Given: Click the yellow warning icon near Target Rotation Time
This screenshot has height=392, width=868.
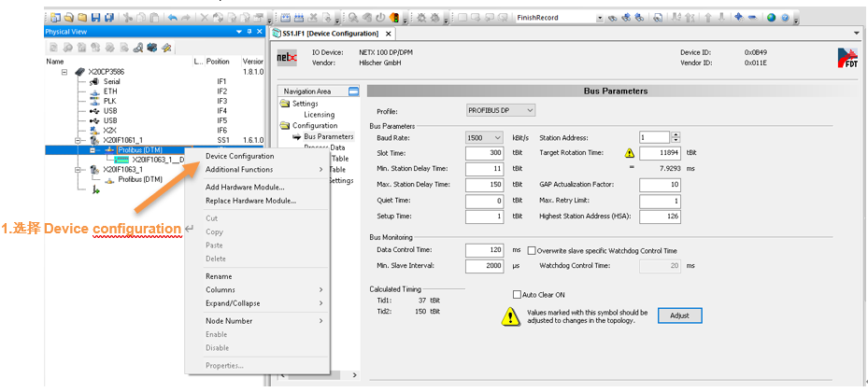Looking at the screenshot, I should click(x=630, y=153).
